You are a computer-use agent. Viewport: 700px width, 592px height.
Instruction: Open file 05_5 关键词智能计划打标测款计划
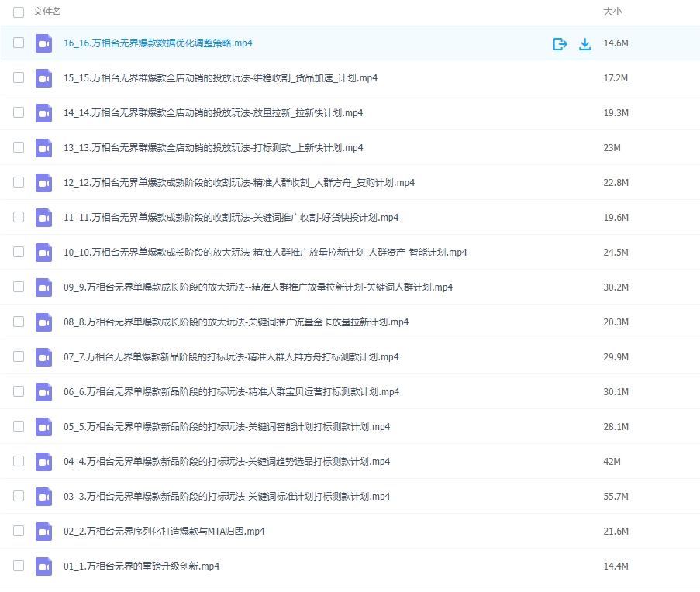[226, 427]
